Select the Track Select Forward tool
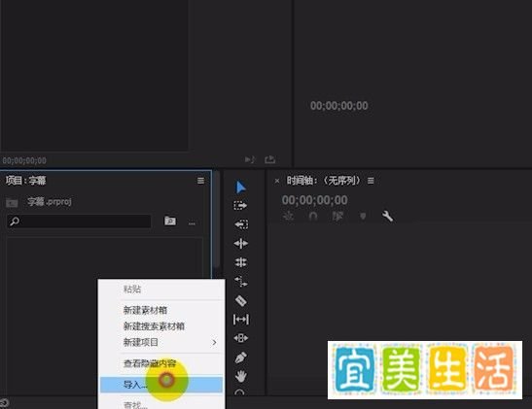 pyautogui.click(x=240, y=205)
